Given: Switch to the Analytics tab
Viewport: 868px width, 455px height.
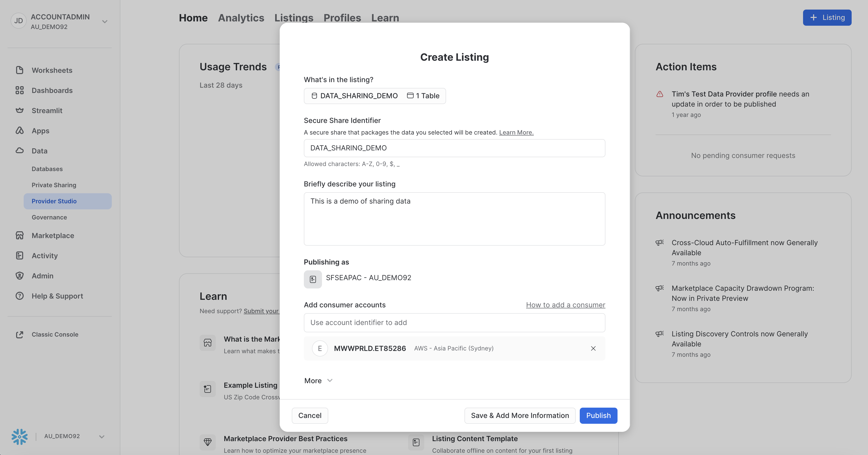Looking at the screenshot, I should (x=241, y=18).
